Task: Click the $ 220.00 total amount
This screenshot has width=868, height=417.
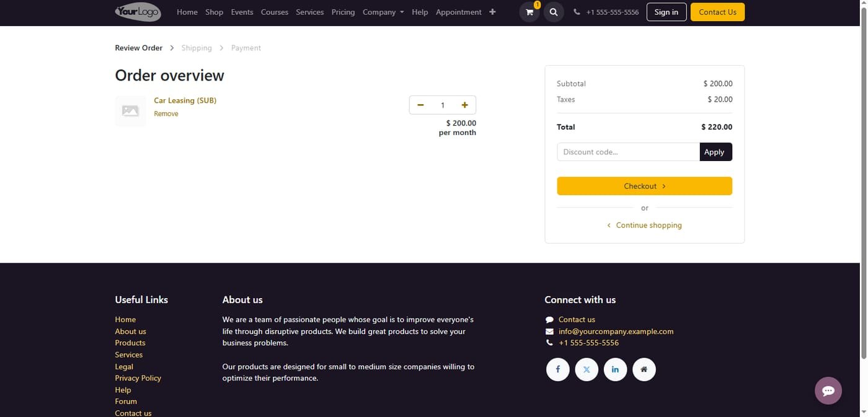Action: (x=717, y=127)
